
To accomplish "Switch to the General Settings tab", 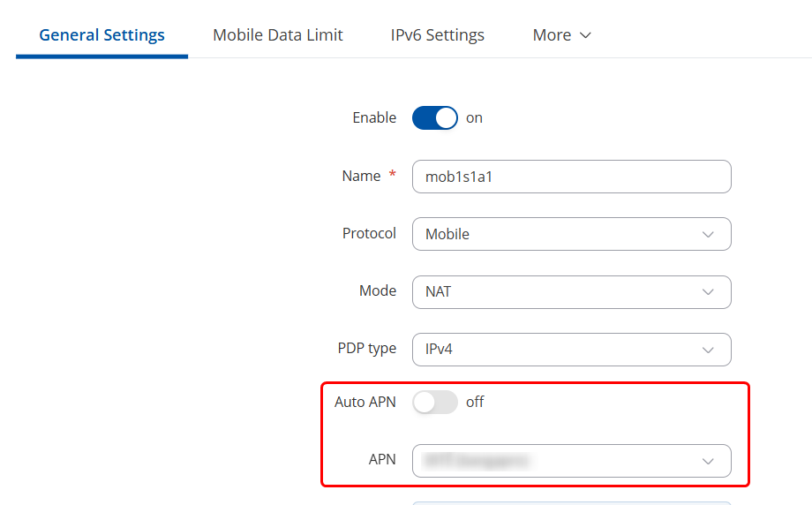I will coord(101,35).
